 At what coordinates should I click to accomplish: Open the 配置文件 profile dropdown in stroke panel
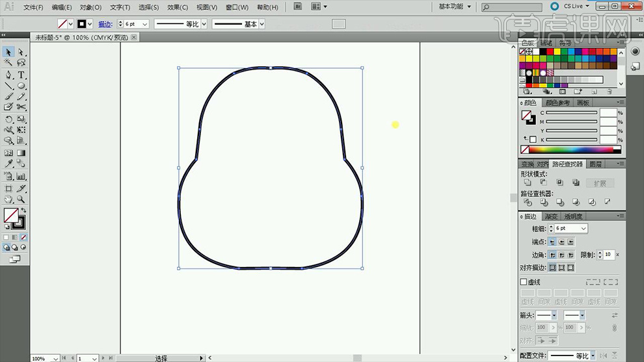(x=594, y=356)
